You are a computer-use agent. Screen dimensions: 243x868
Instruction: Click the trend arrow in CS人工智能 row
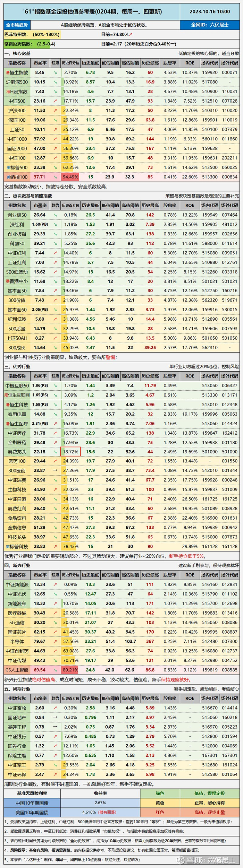pyautogui.click(x=55, y=670)
